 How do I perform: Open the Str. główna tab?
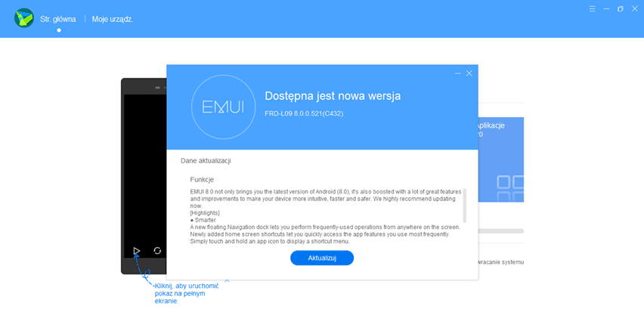58,19
